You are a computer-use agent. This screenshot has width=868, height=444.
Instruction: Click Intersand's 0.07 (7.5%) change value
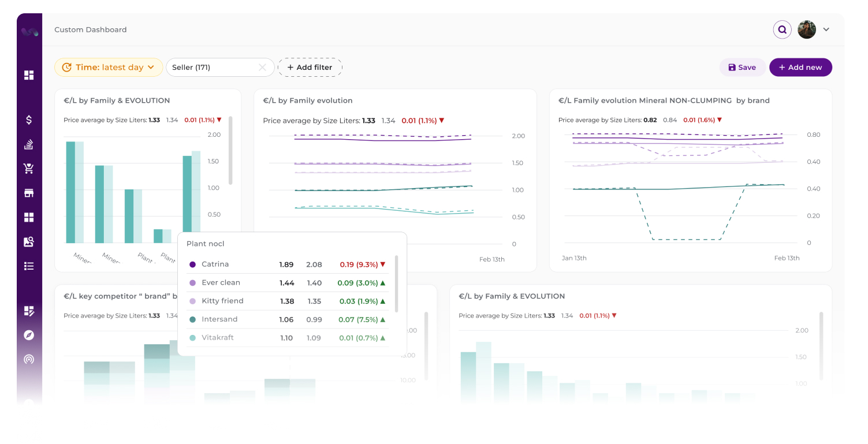362,319
